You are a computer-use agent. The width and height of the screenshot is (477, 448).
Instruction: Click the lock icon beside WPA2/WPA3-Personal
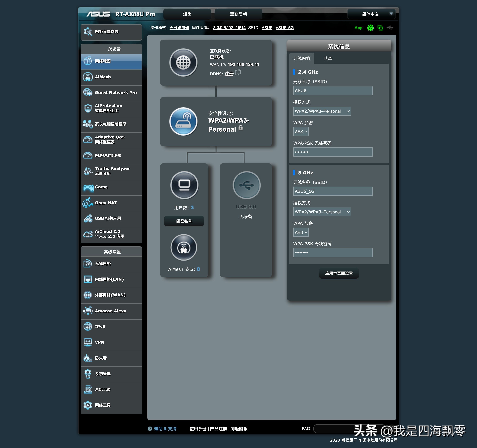coord(241,128)
